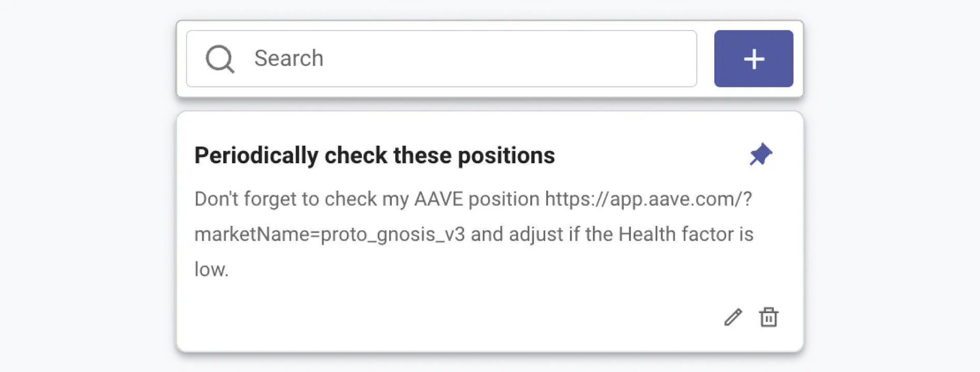
Task: Add a new note with plus button
Action: point(753,58)
